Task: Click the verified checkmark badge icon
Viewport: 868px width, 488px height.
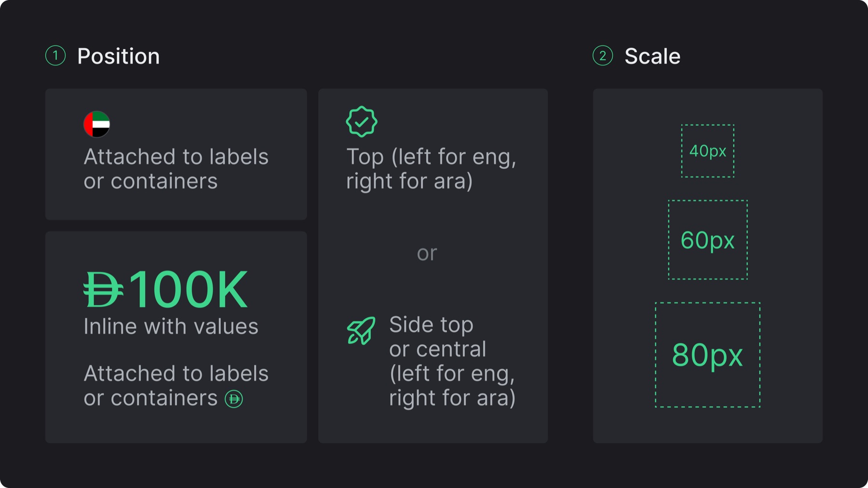Action: pyautogui.click(x=362, y=122)
